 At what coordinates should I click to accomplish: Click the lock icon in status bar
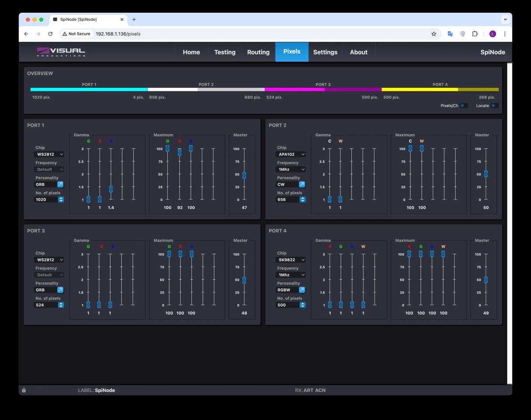tap(24, 390)
